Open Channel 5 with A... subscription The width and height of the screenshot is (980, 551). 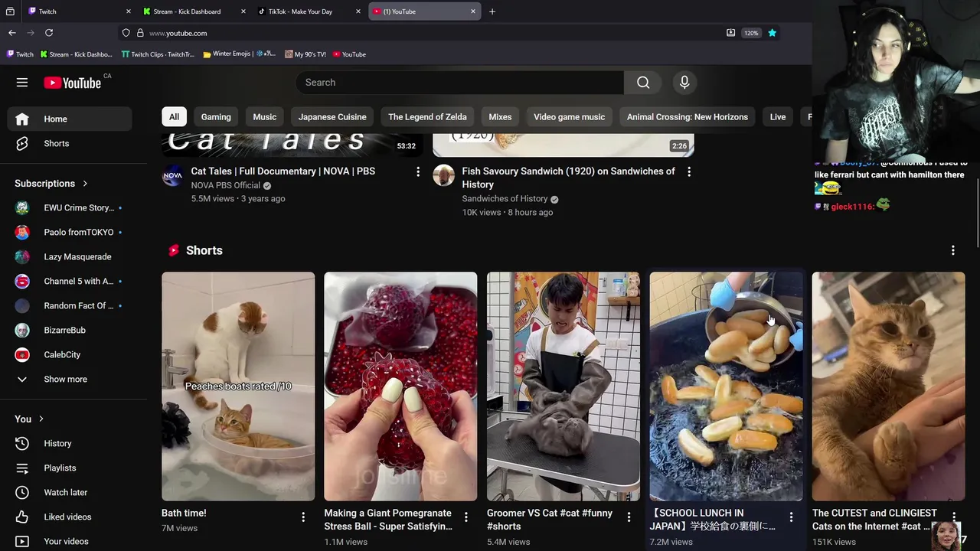[70, 281]
